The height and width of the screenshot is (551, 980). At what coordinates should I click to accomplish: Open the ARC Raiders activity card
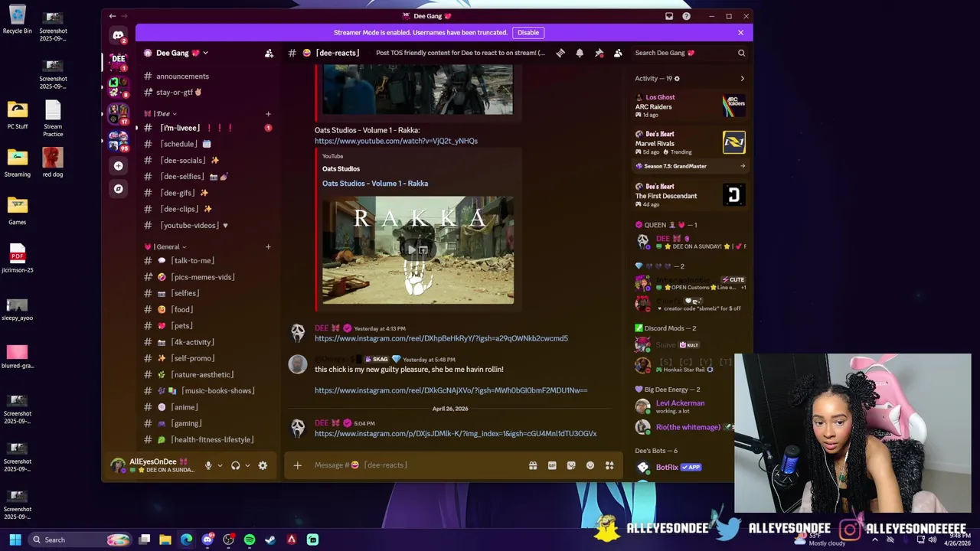click(690, 106)
